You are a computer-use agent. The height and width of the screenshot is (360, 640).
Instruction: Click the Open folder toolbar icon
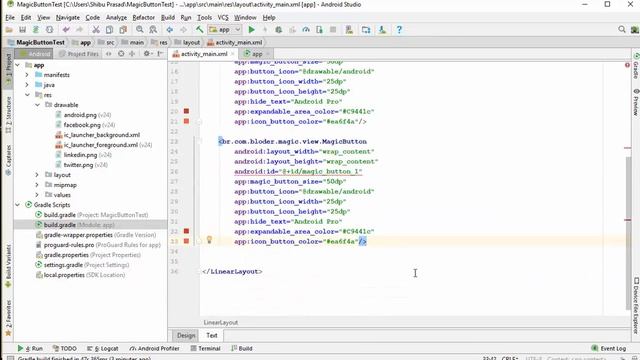[9, 30]
